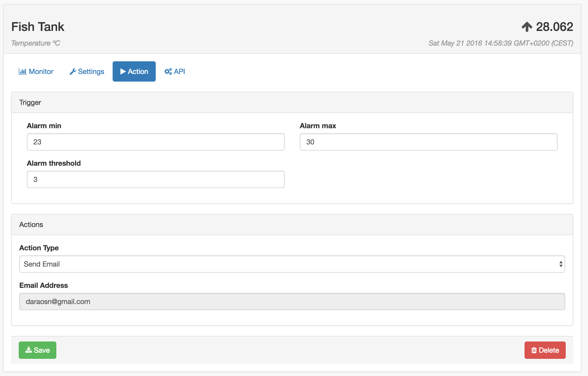
Task: Switch to the Monitor tab
Action: coord(41,71)
